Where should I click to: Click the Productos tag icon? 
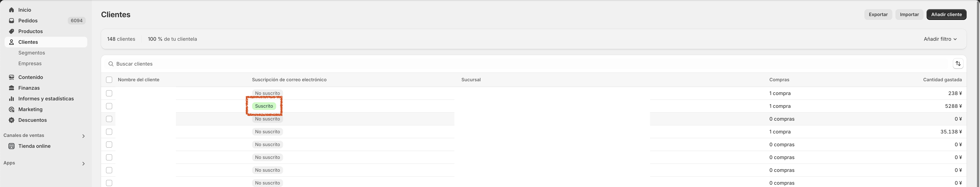coord(11,31)
